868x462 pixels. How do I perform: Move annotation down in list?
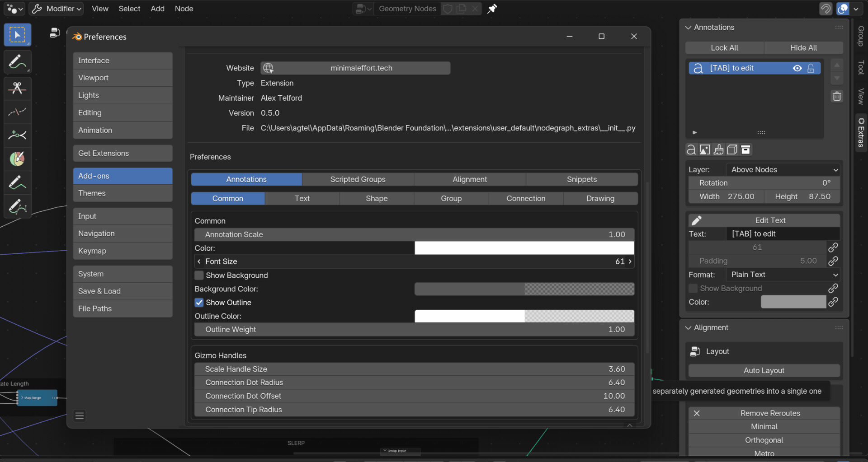(x=837, y=78)
